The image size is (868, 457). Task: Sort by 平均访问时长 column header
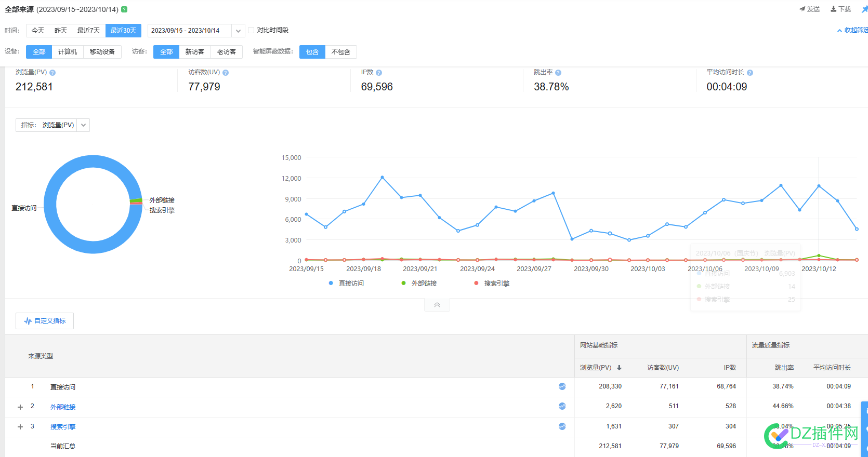tap(832, 368)
